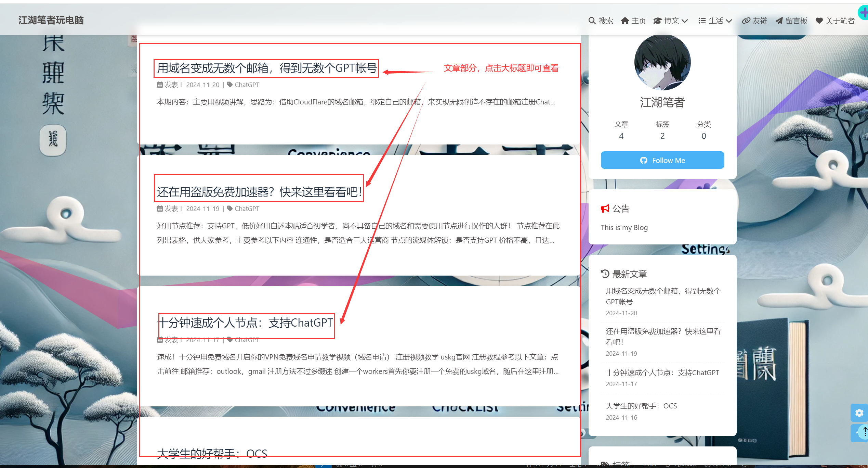Open the 留言板 menu item
This screenshot has width=868, height=468.
coord(796,21)
